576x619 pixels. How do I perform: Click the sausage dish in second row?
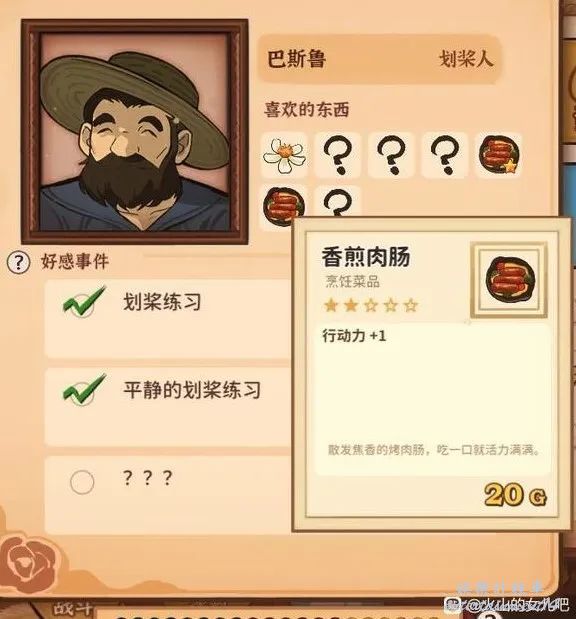pyautogui.click(x=284, y=205)
